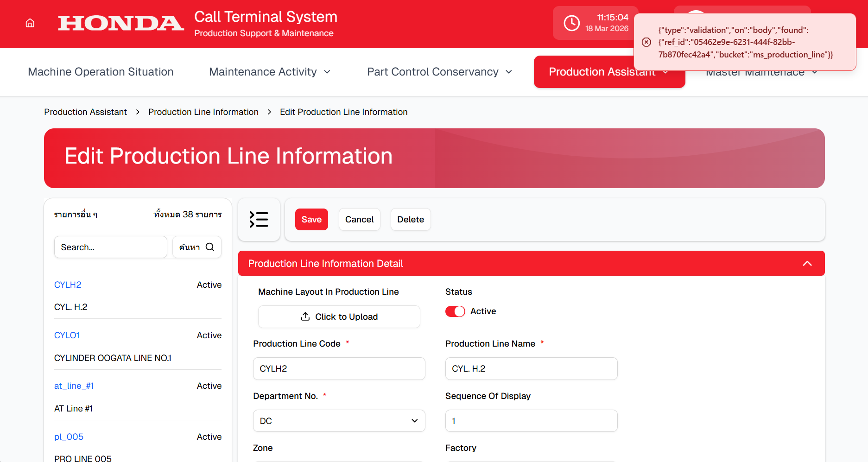868x462 pixels.
Task: Open the Department No. dropdown
Action: pyautogui.click(x=339, y=421)
